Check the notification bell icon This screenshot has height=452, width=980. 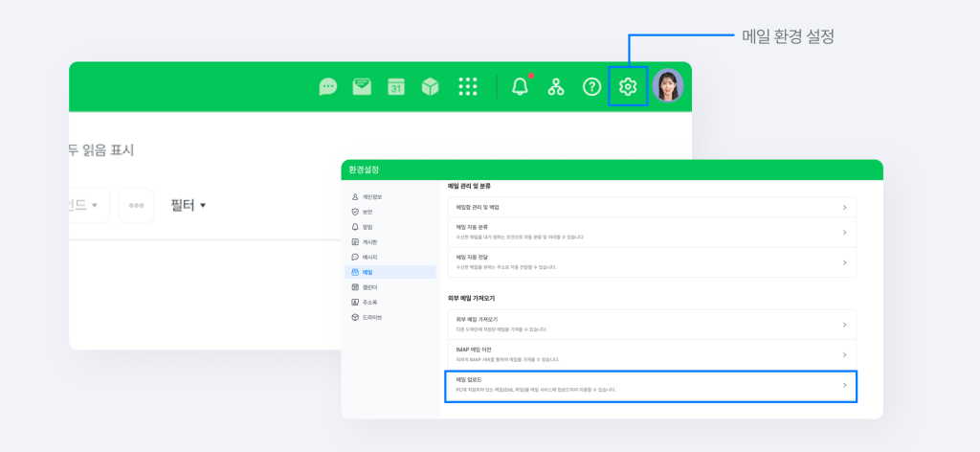(x=521, y=86)
